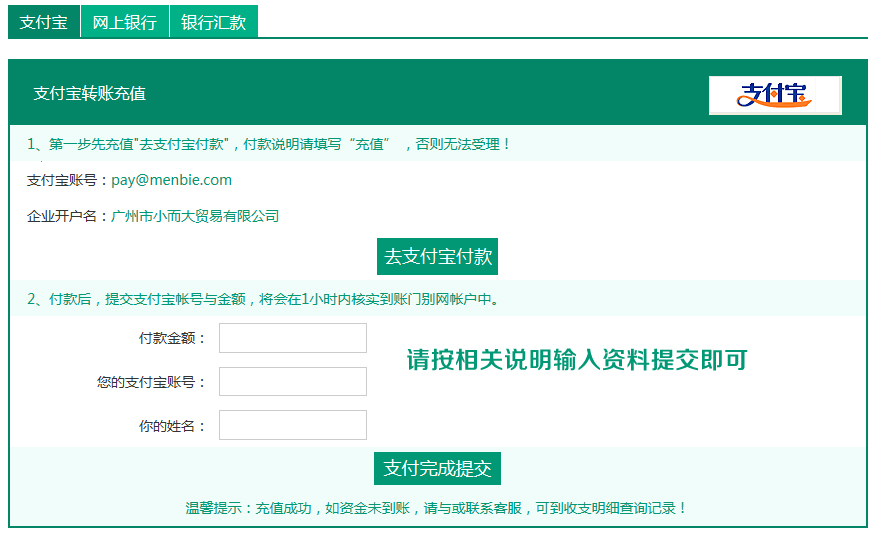This screenshot has width=888, height=547.
Task: Click the company name 广州市小而大贸易有限公司
Action: point(195,216)
